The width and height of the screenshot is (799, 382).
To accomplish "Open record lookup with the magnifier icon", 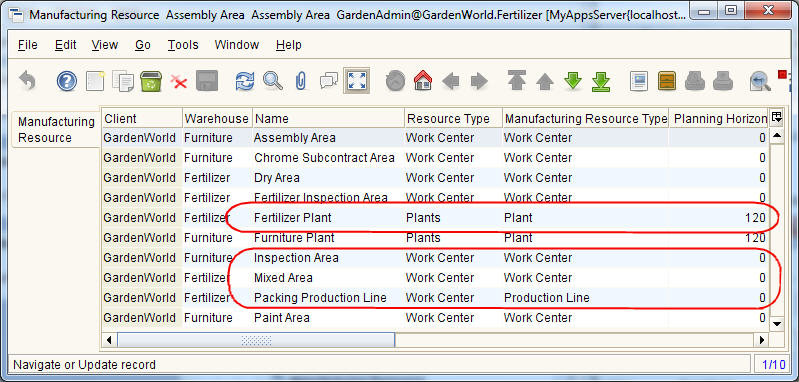I will [273, 81].
